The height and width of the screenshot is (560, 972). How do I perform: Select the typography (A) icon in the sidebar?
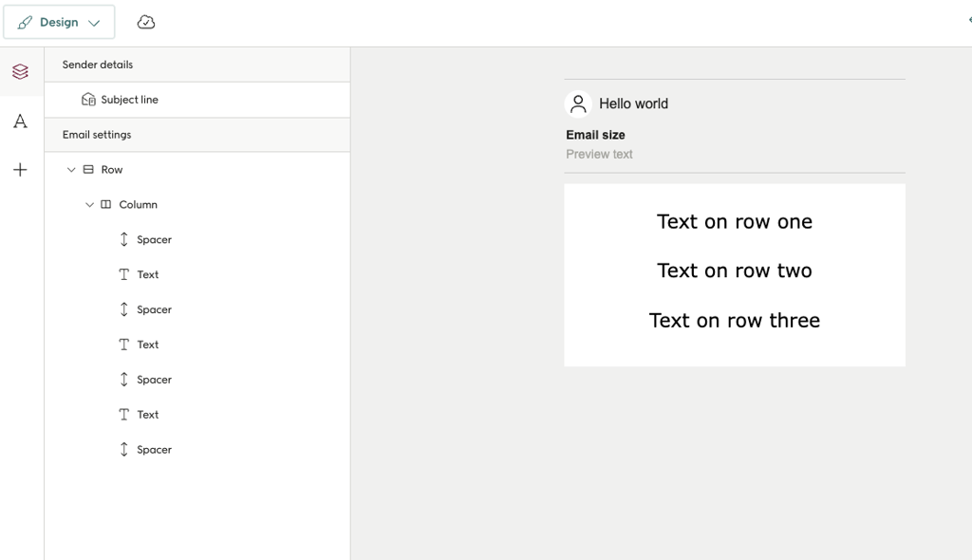20,121
